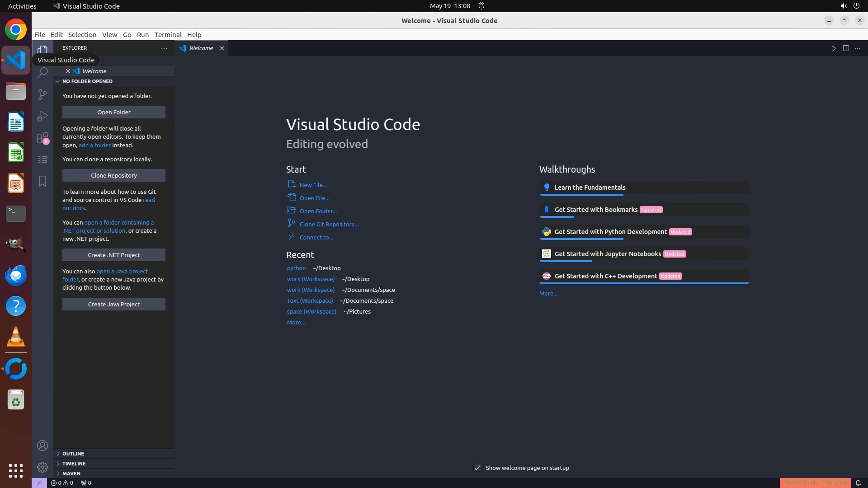Open Get Started with Python Development walkthrough
The image size is (868, 488).
[x=610, y=232]
